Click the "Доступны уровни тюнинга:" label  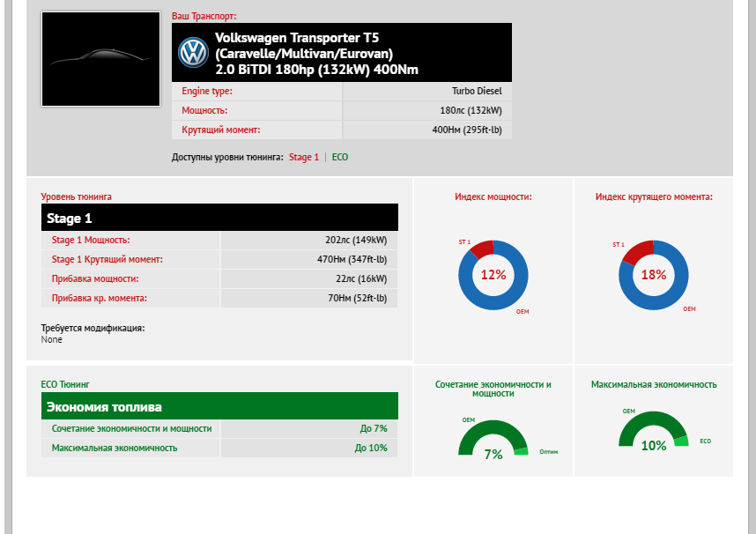tap(227, 157)
